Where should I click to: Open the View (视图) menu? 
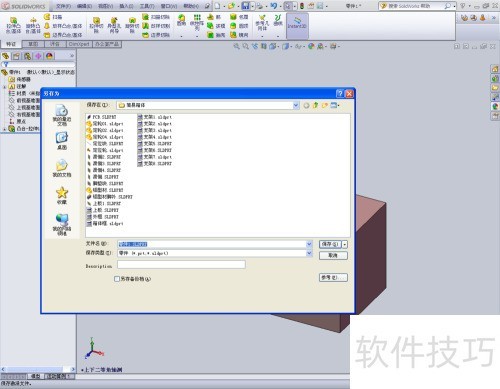105,6
